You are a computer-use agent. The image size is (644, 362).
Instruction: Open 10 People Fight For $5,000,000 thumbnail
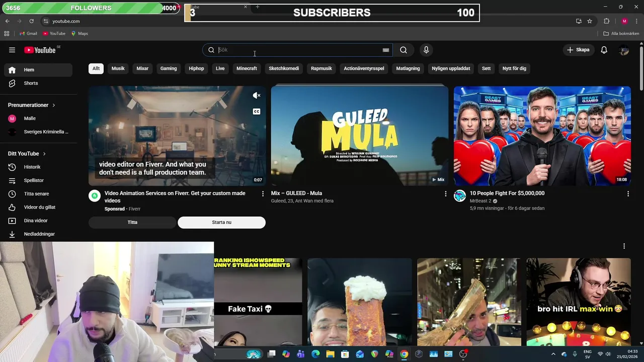click(542, 136)
